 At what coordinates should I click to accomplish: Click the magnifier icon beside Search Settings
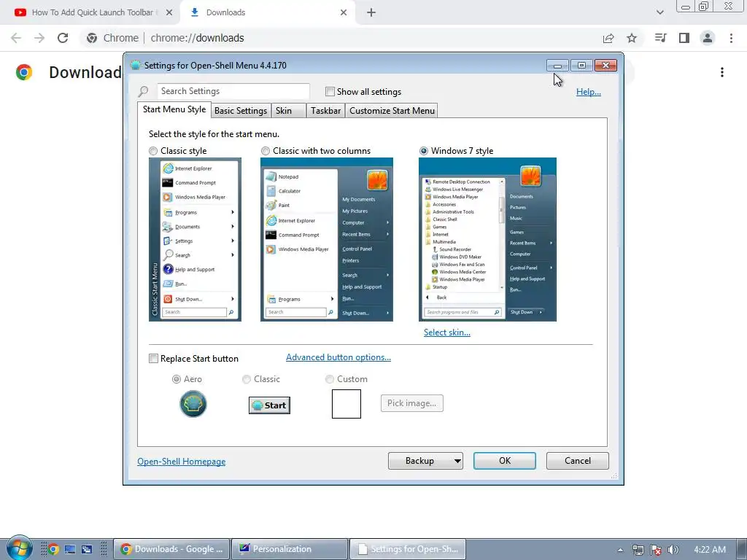tap(144, 91)
